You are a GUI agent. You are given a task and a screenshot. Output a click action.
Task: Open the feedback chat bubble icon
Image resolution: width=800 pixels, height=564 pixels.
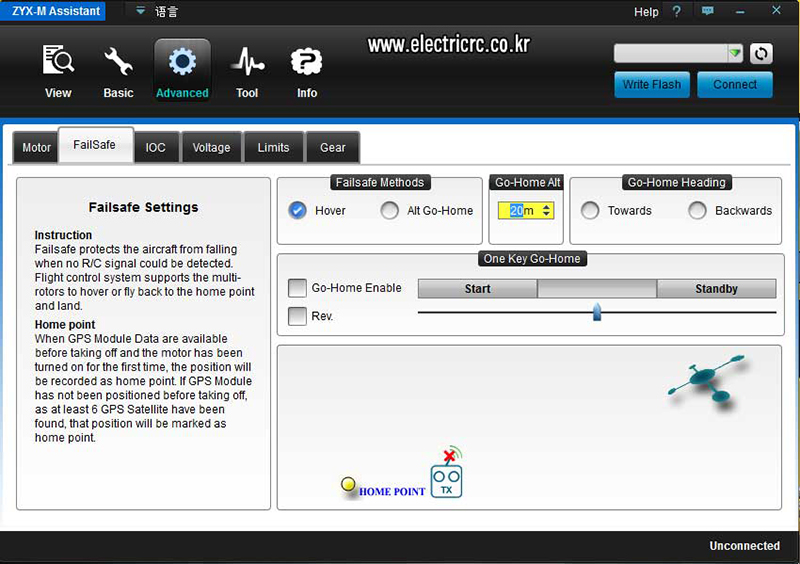(708, 11)
